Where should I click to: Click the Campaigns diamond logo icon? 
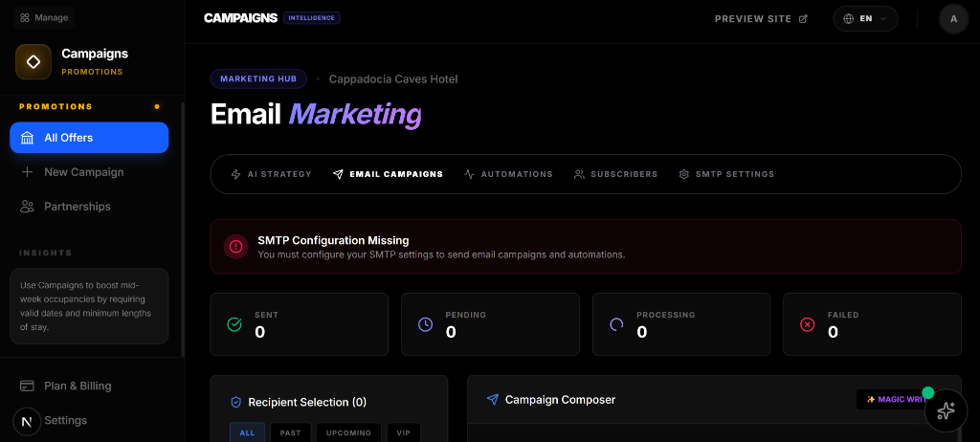tap(33, 62)
